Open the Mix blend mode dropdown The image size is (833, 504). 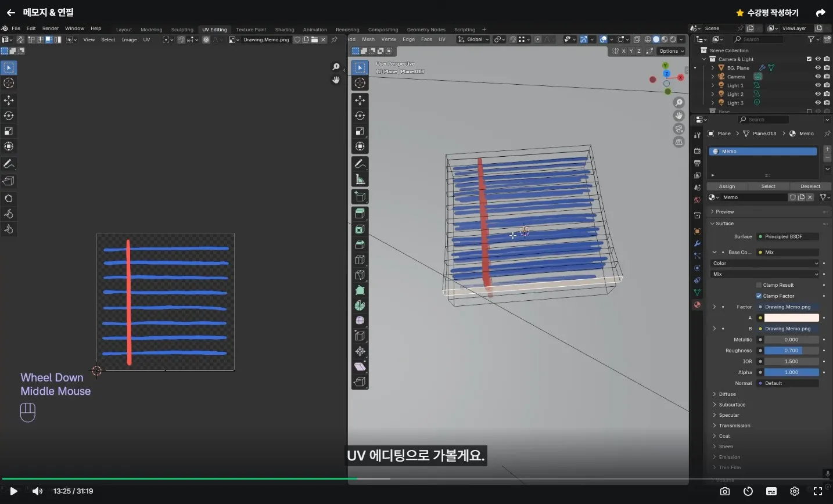(764, 274)
